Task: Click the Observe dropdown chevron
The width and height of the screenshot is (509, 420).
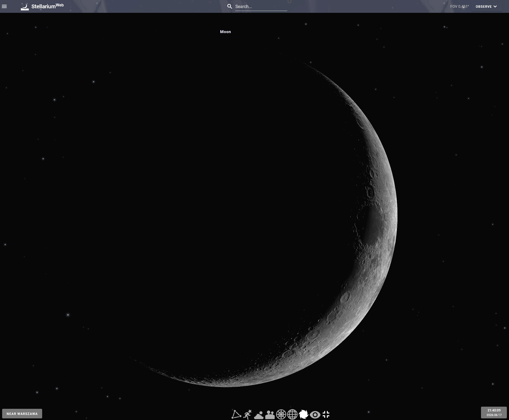Action: 495,6
